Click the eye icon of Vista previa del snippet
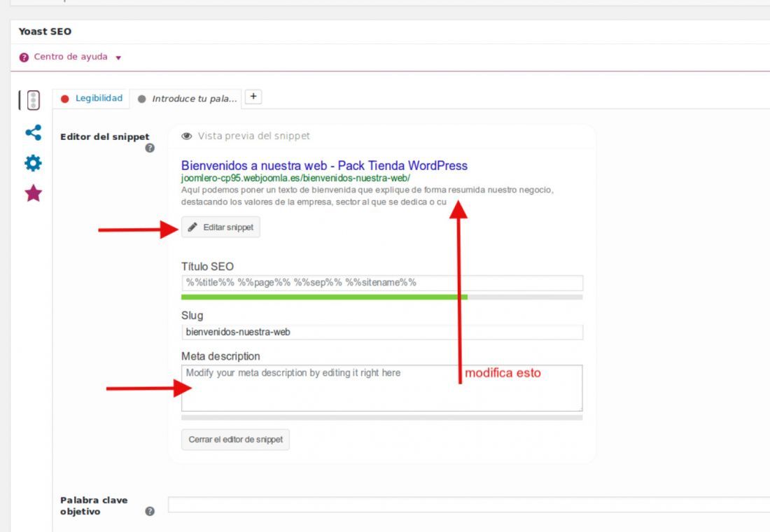 point(187,136)
